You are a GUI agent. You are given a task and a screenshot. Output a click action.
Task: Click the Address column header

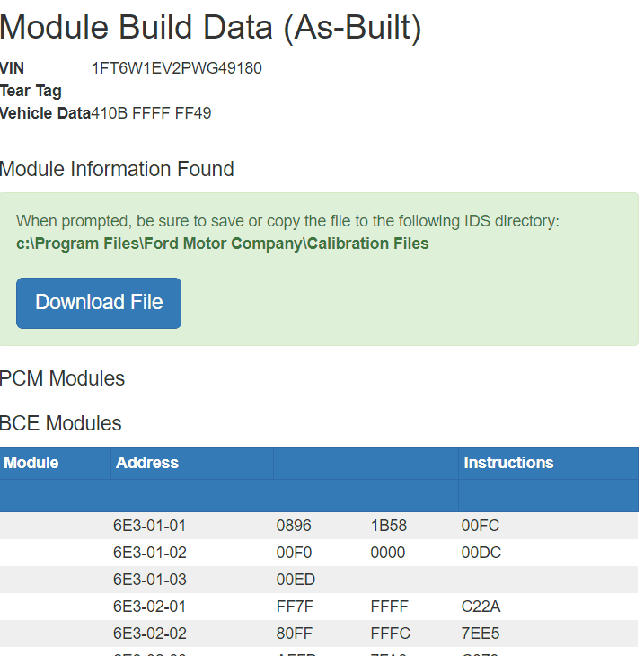(147, 463)
